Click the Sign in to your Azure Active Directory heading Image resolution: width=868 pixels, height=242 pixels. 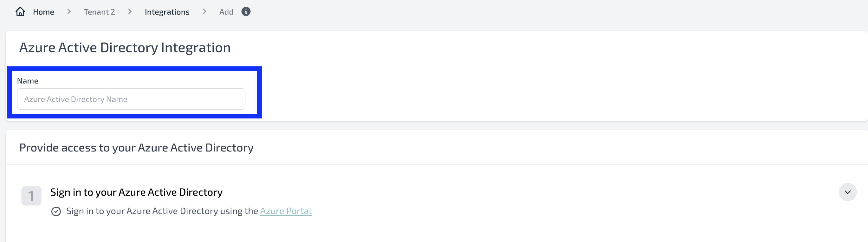coord(136,192)
